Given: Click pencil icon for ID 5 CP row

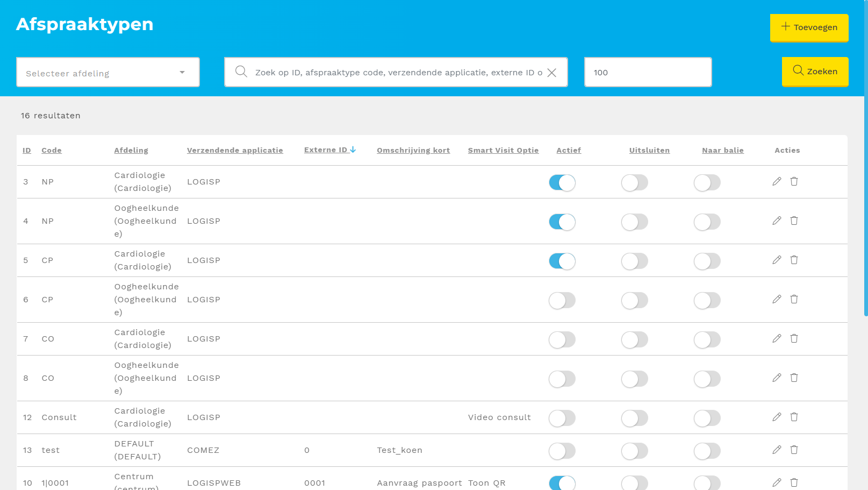Looking at the screenshot, I should [777, 260].
